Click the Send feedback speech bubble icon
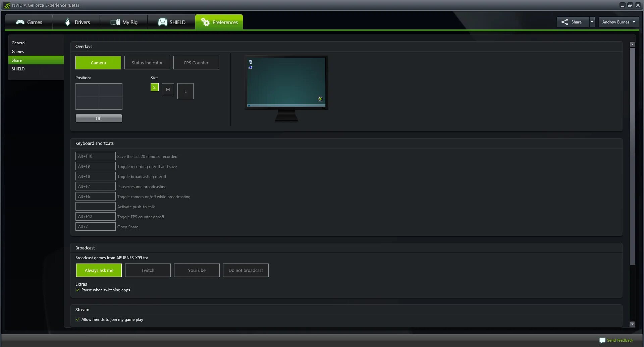Image resolution: width=644 pixels, height=347 pixels. 602,340
